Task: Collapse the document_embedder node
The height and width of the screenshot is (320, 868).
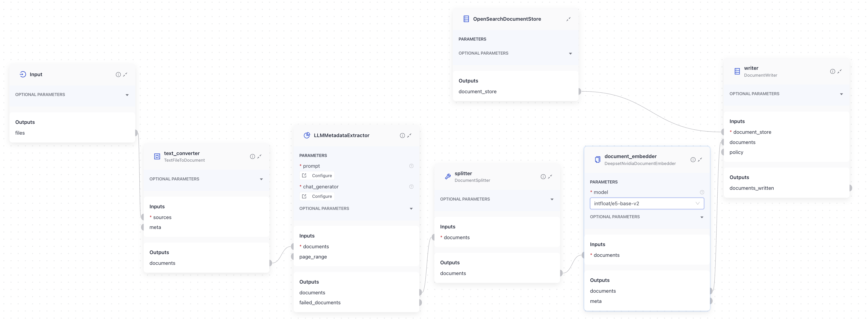Action: click(x=700, y=160)
